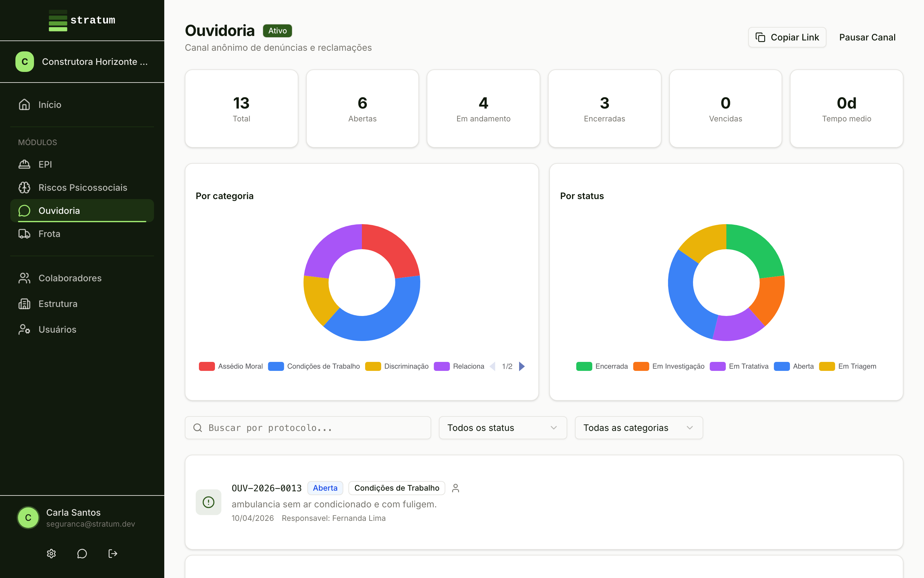Click the Responsavel: Fernanda Lima text
This screenshot has width=924, height=578.
(334, 518)
